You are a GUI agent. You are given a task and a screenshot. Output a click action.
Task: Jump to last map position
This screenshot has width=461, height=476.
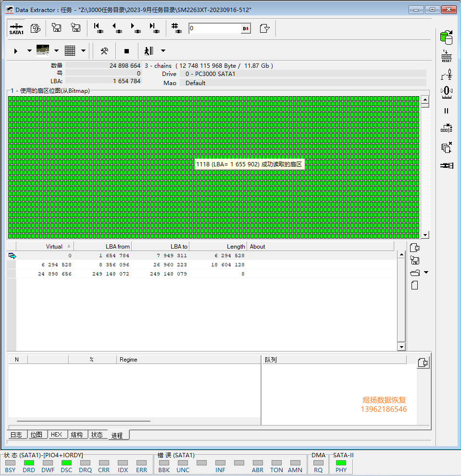pos(154,28)
